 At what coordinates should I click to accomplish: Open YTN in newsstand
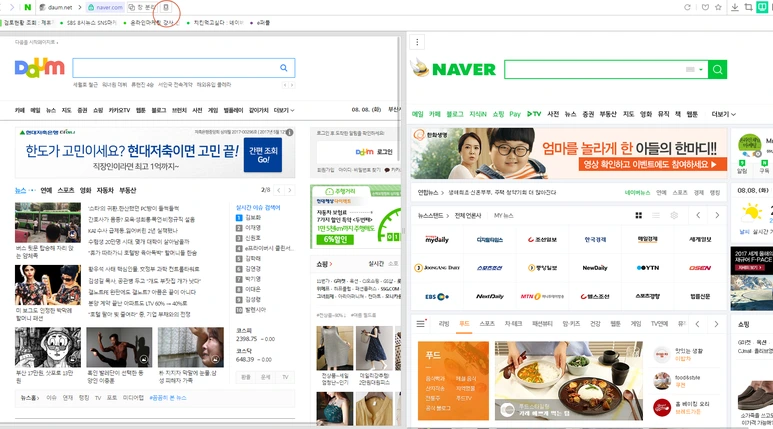tap(647, 268)
